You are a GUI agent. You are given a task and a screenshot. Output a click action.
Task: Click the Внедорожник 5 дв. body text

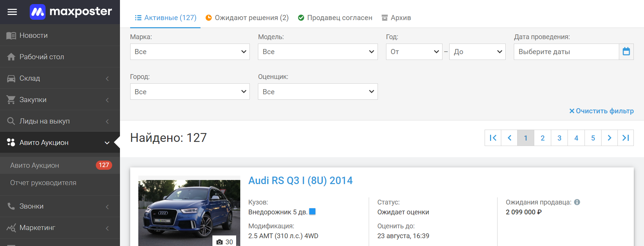278,212
